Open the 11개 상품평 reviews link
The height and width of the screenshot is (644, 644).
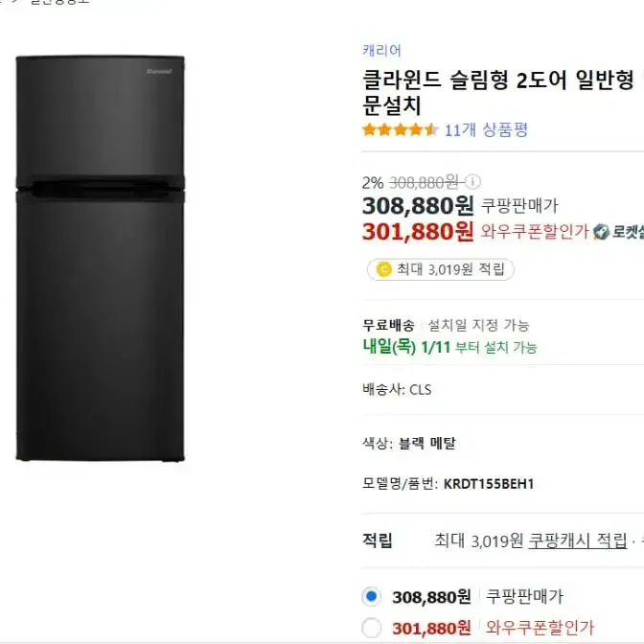486,129
